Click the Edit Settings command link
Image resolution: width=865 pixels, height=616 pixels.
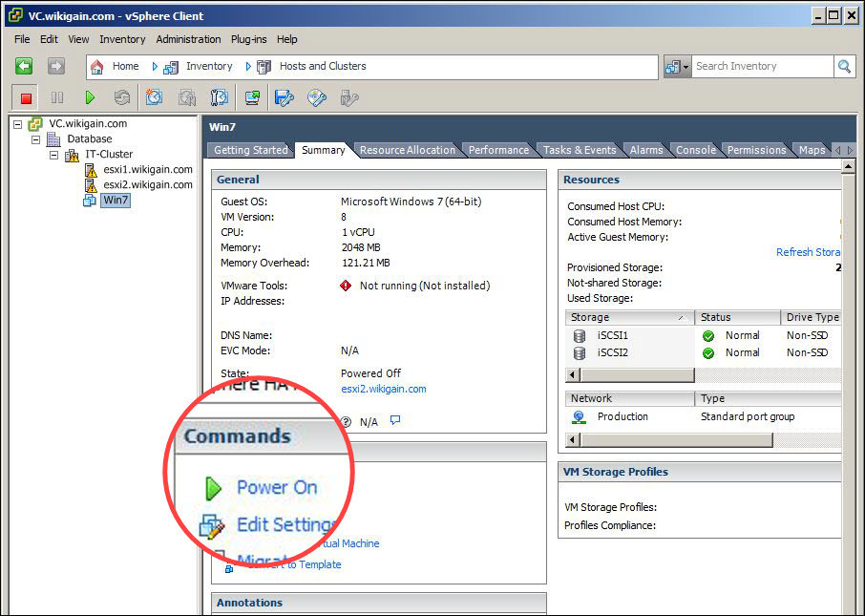point(286,524)
